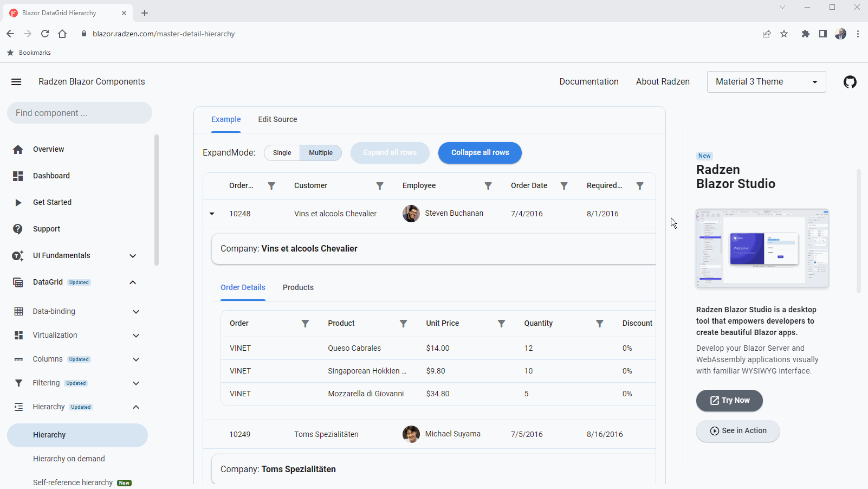Select Single expand mode
Viewport: 868px width, 489px height.
(282, 153)
